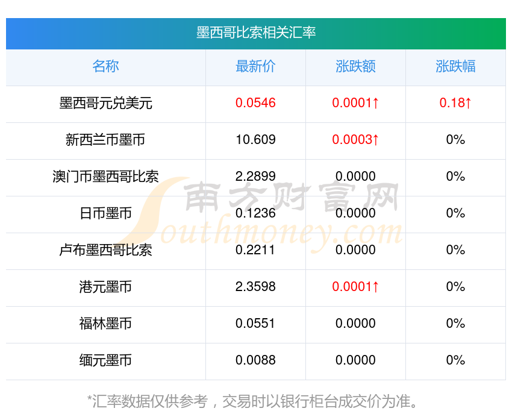Select the 福林墨币 entry
This screenshot has height=420, width=512.
click(x=105, y=324)
